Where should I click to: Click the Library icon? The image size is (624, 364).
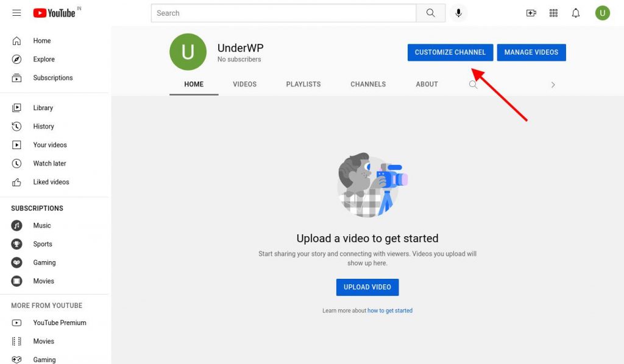[16, 108]
